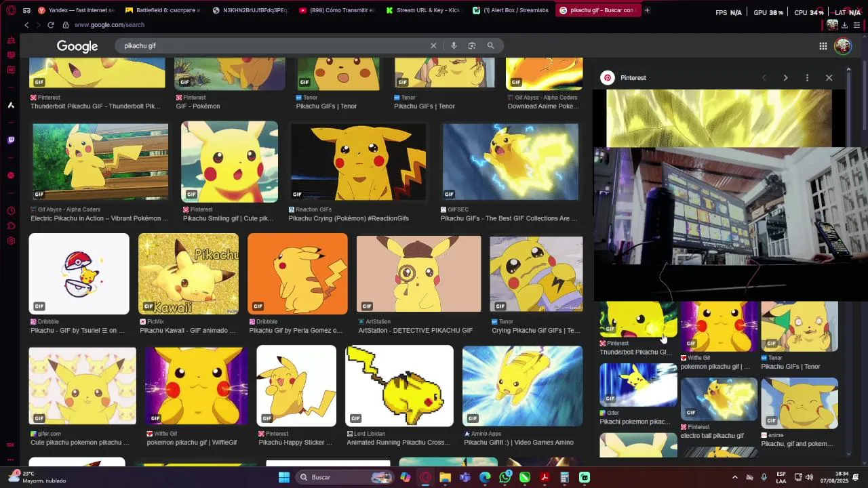
Task: Open WhatsApp from the taskbar
Action: pyautogui.click(x=505, y=477)
